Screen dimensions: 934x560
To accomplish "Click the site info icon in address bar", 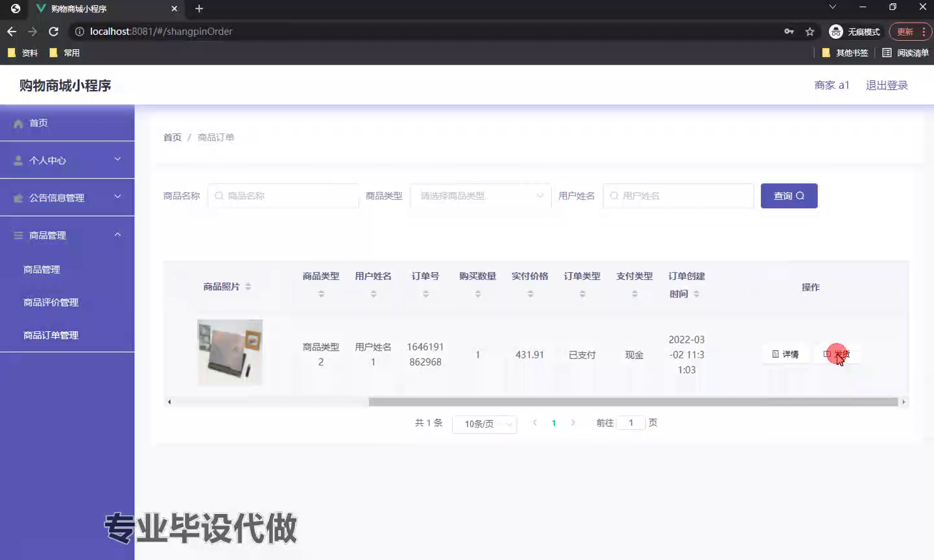I will (x=79, y=31).
